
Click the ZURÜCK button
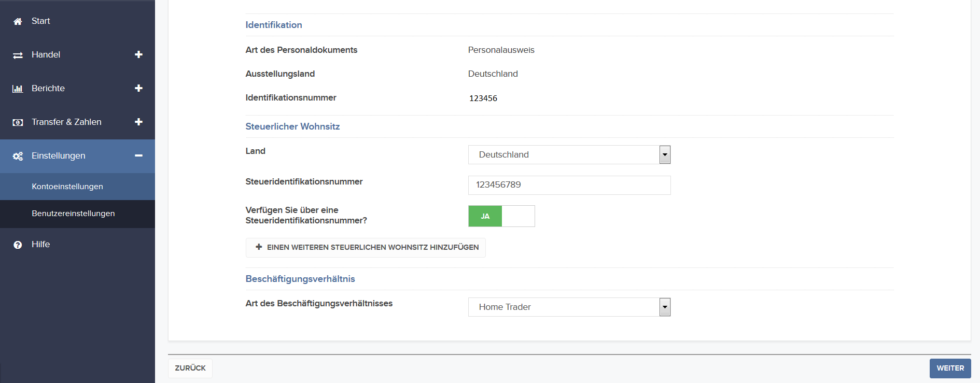coord(190,368)
